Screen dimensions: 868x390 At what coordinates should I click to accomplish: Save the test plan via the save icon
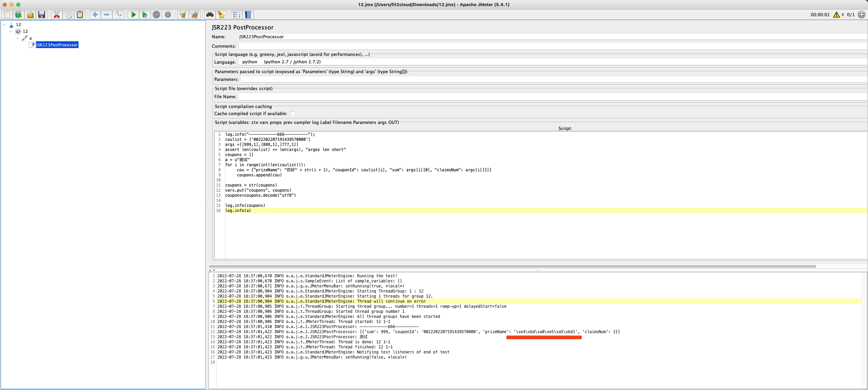(x=41, y=15)
